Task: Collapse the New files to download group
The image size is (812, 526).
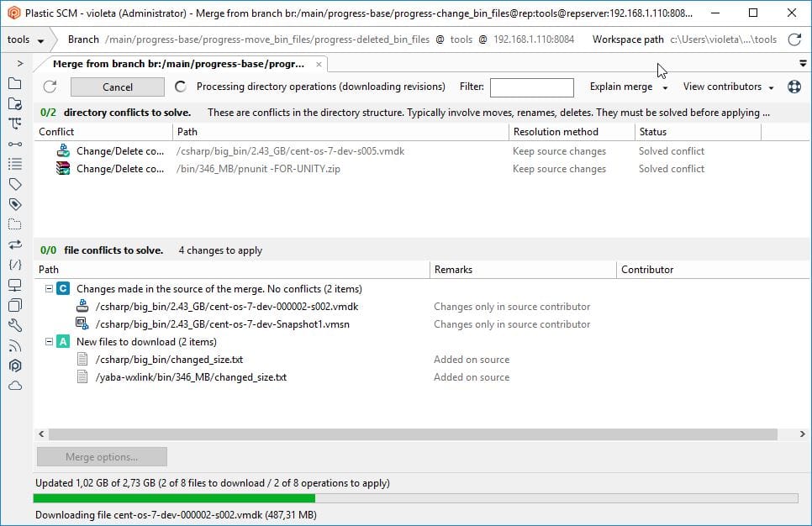Action: coord(50,342)
